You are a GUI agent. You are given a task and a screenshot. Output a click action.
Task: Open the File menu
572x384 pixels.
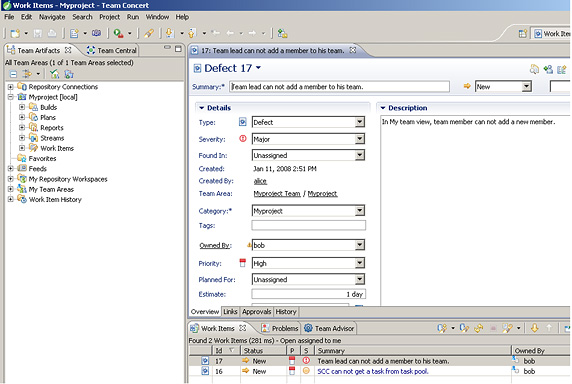click(x=9, y=17)
